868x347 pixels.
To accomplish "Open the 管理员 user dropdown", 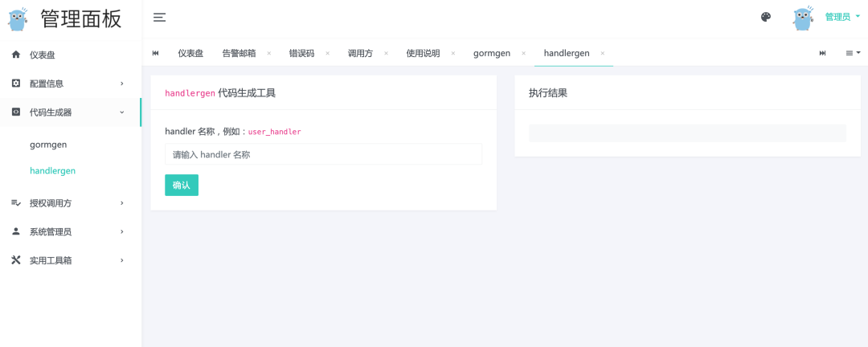I will pos(842,17).
